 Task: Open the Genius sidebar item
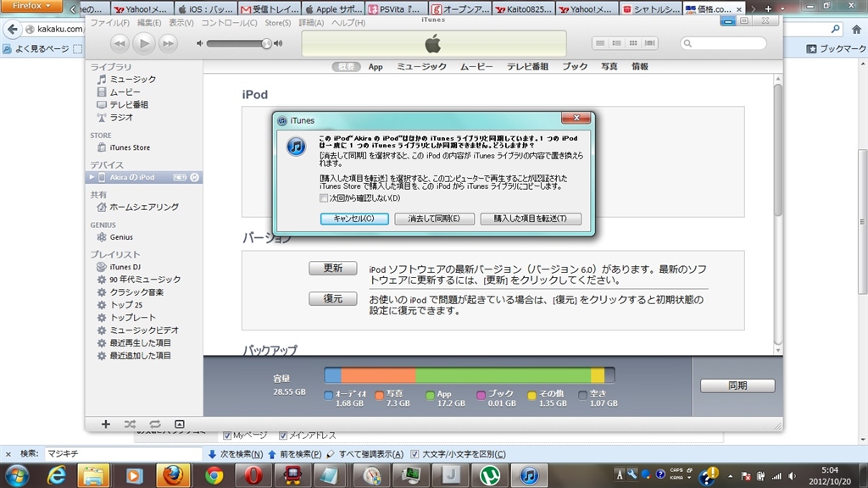coord(120,237)
